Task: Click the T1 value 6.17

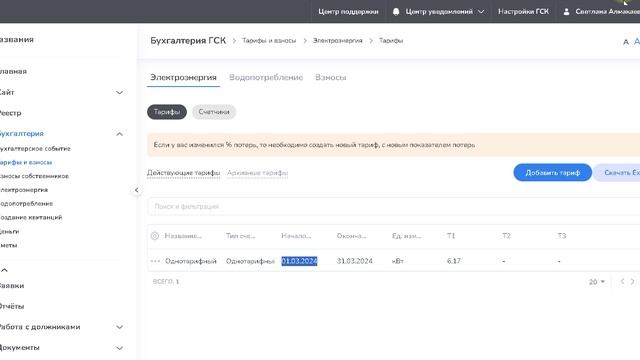Action: [453, 261]
